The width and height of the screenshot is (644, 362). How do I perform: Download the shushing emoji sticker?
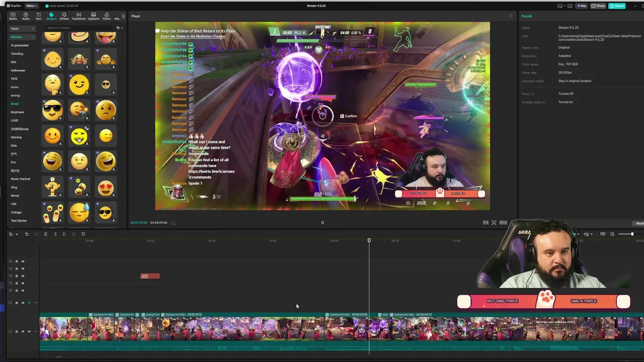tap(60, 93)
